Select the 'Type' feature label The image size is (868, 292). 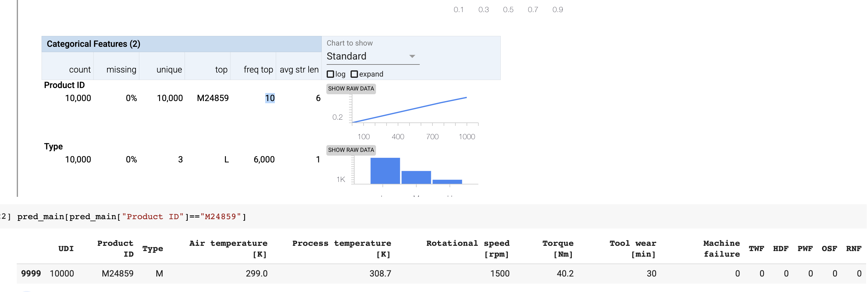pyautogui.click(x=53, y=146)
